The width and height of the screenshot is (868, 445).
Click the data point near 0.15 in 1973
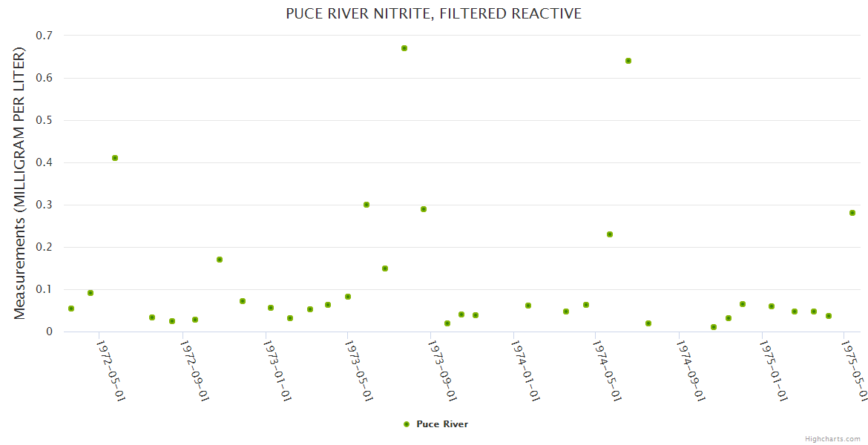(x=385, y=268)
